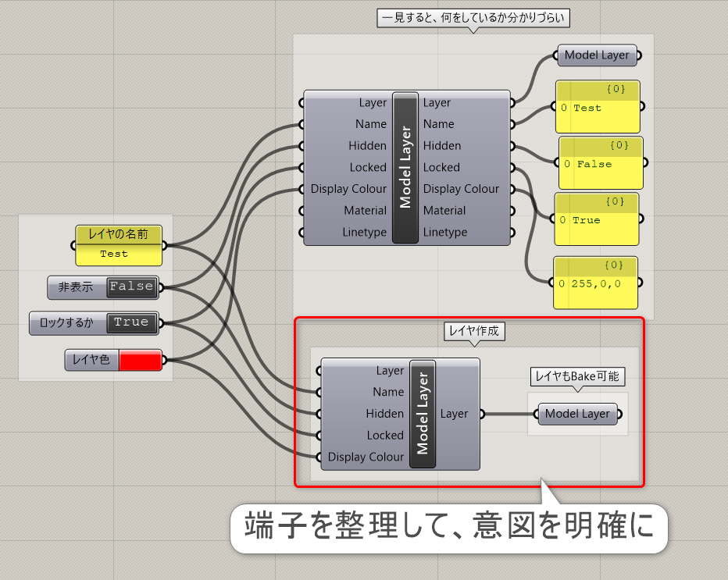Select the Model Layer parameter beside the Test output panel
The height and width of the screenshot is (580, 728).
(597, 55)
